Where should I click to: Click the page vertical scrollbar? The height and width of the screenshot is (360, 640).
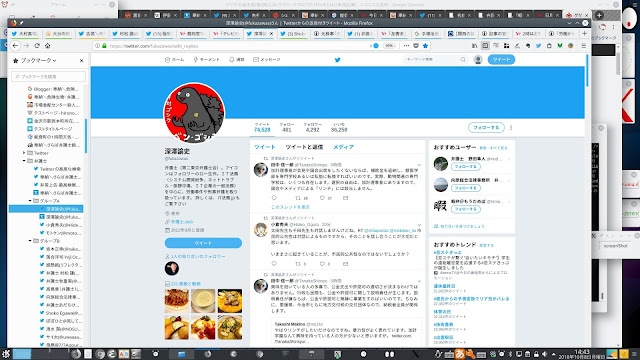point(587,70)
